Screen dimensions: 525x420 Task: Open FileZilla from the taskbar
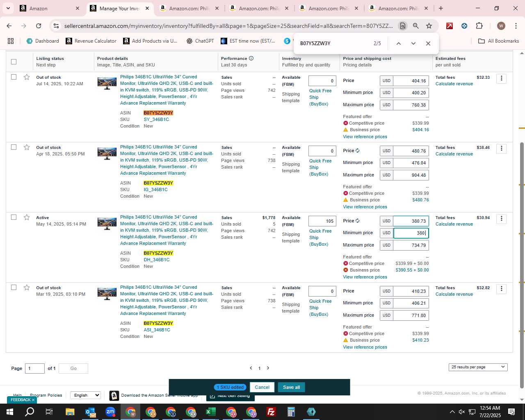point(271,412)
